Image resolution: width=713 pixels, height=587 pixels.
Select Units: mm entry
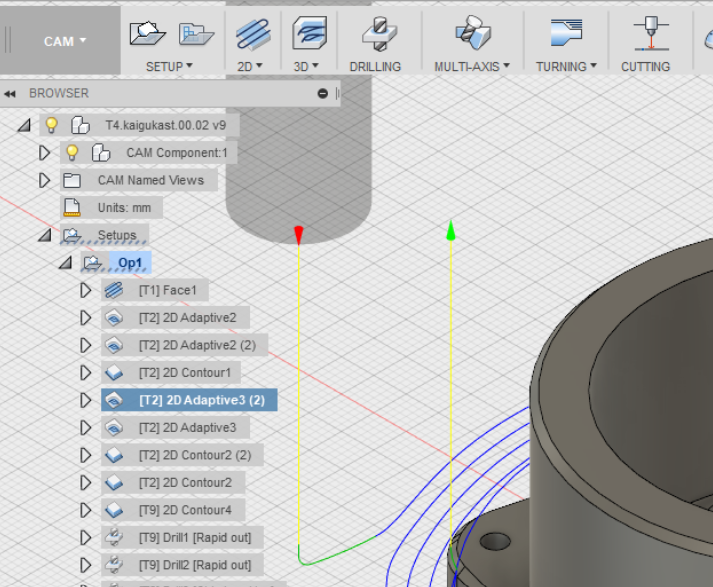[x=124, y=208]
